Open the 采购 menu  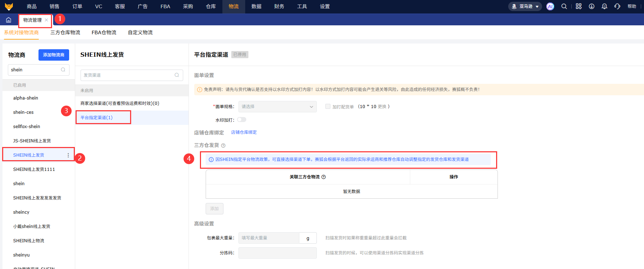[x=188, y=6]
